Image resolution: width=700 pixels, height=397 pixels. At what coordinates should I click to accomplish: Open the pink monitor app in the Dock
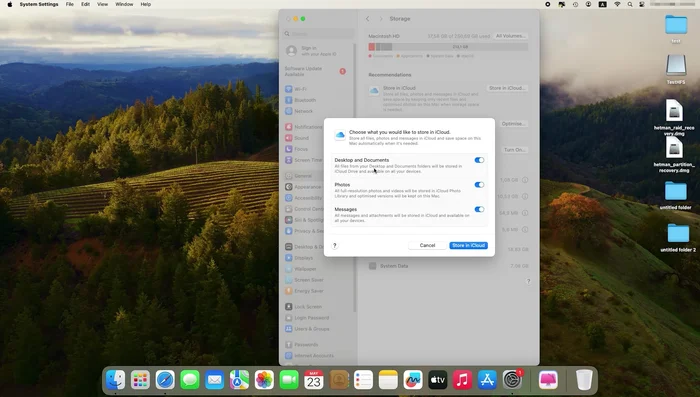point(548,380)
